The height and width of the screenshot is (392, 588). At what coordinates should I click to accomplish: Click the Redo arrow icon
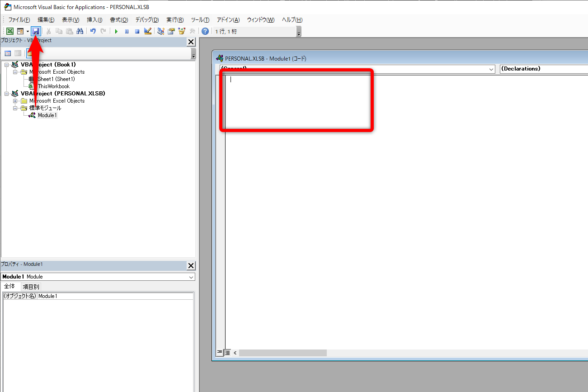103,31
